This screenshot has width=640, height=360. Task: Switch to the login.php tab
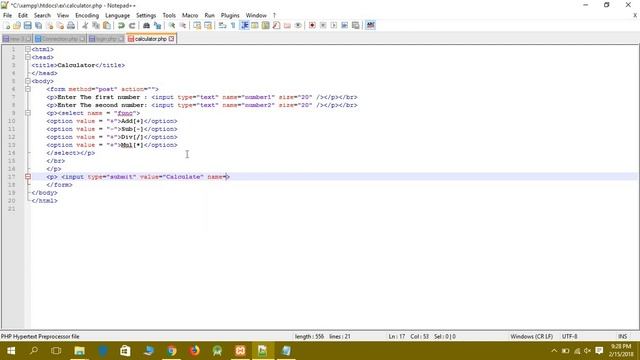pos(106,39)
